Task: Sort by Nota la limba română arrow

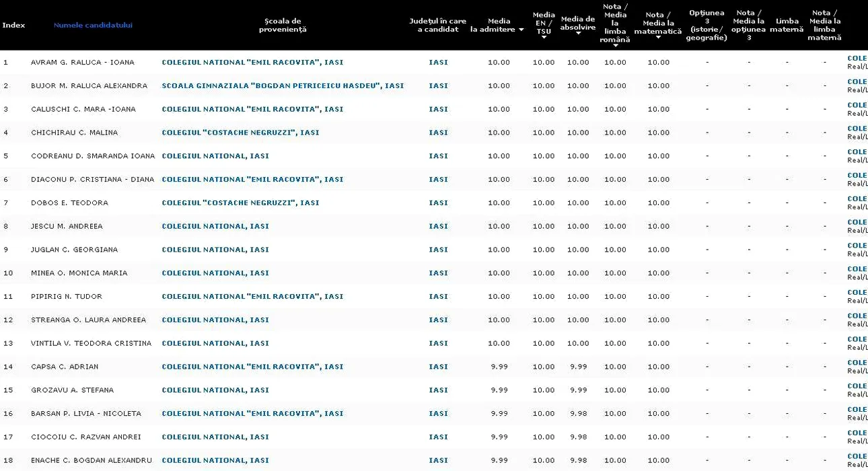Action: (615, 46)
